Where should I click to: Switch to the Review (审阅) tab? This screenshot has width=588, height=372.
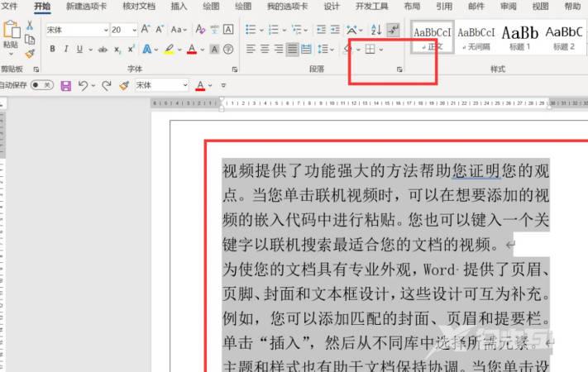click(508, 6)
